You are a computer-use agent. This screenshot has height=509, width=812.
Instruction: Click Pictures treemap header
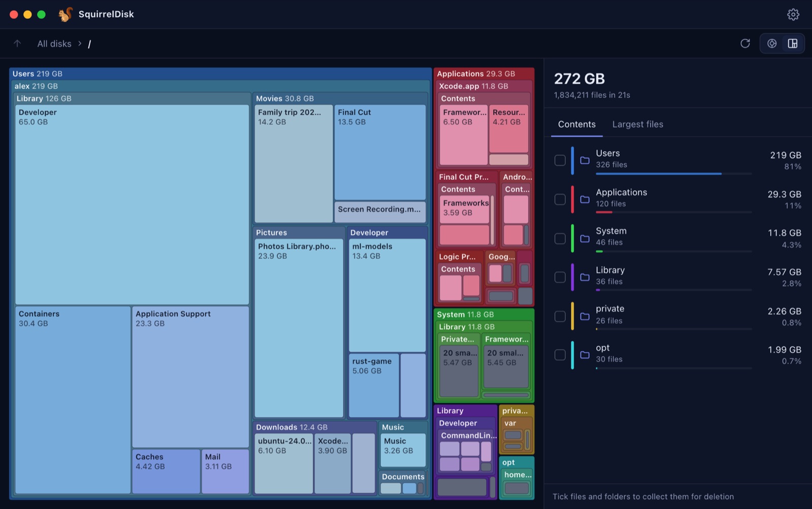pos(299,232)
